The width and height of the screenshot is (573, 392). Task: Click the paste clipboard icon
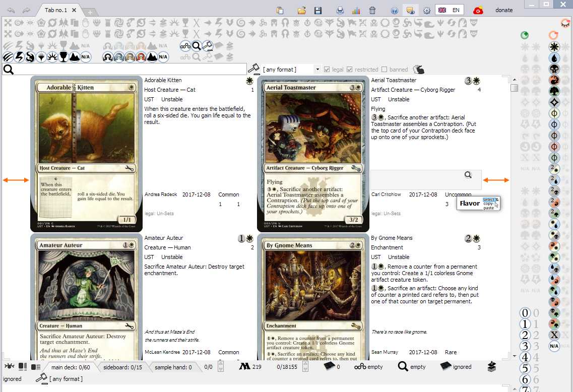(x=280, y=10)
